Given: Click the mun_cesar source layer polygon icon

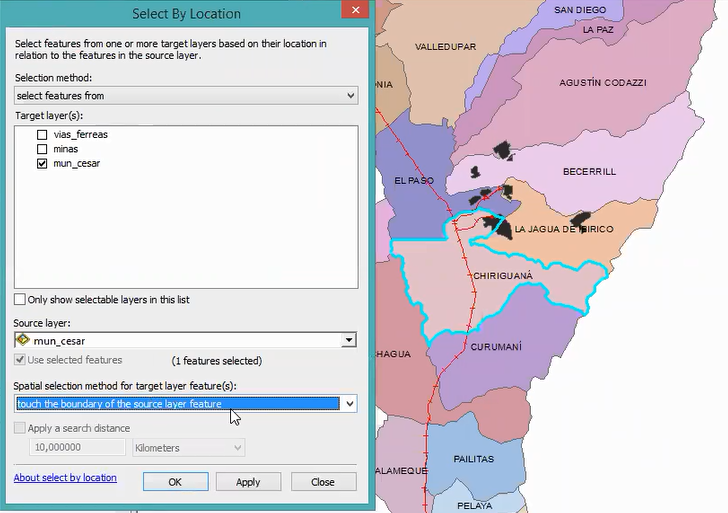Looking at the screenshot, I should [x=23, y=340].
